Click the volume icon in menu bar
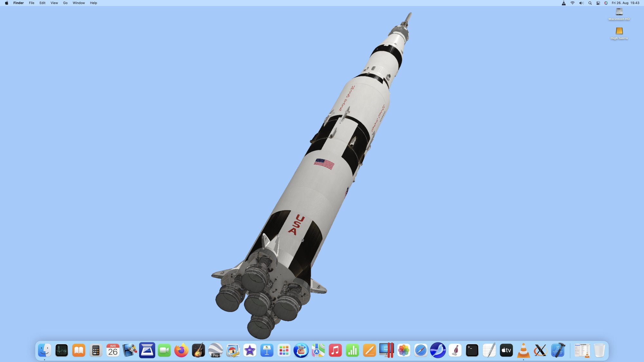The image size is (644, 362). 581,3
